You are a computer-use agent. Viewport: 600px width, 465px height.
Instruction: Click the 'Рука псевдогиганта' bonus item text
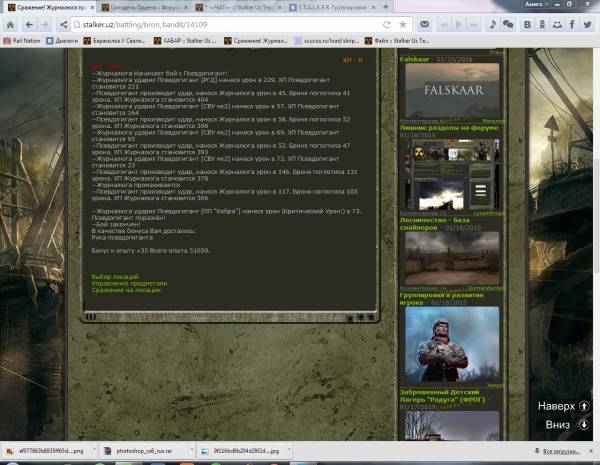pos(122,238)
